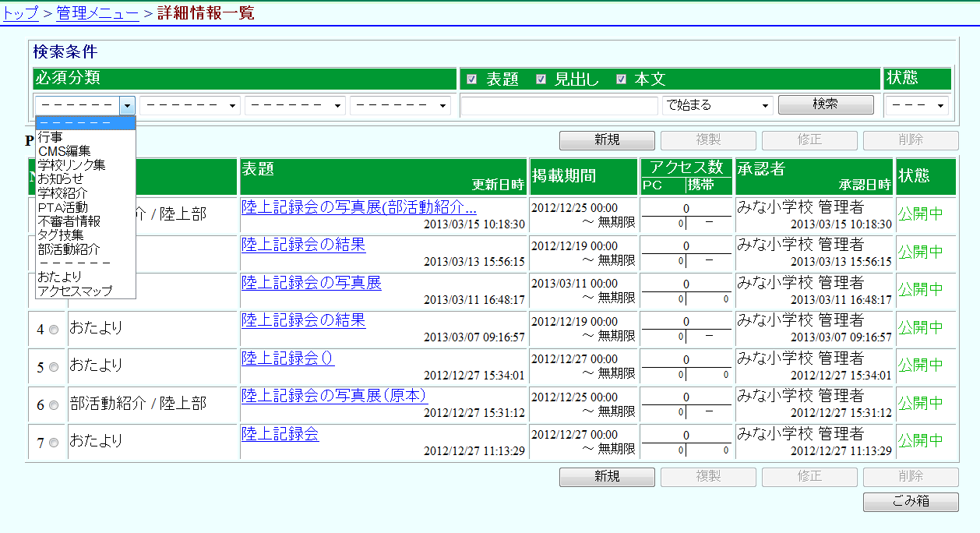Click 公開中 status in row 4
The height and width of the screenshot is (533, 980).
tap(920, 327)
